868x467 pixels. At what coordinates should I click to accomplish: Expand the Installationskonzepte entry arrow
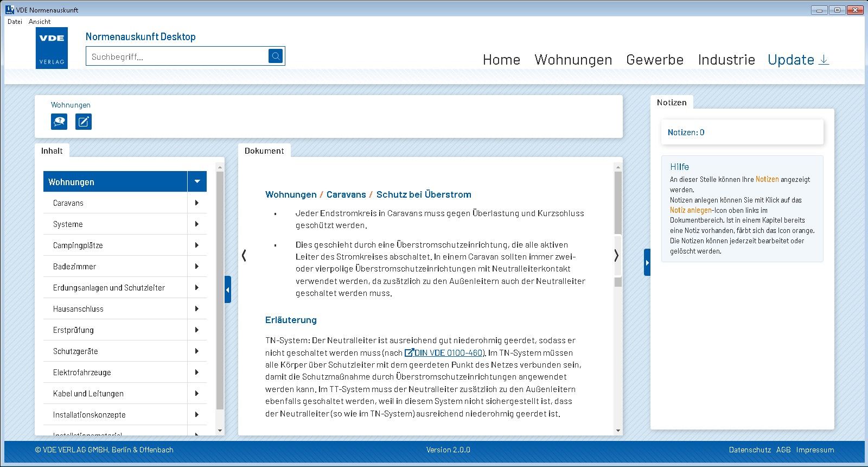(197, 414)
